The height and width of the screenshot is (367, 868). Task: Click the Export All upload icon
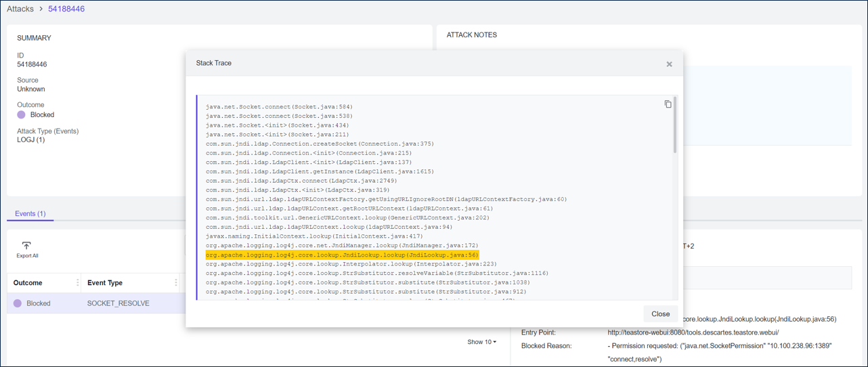[x=26, y=246]
